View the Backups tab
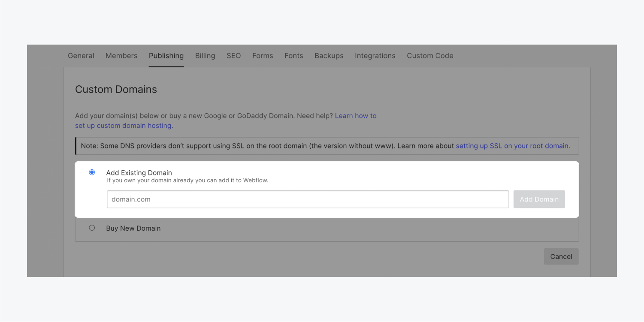644x322 pixels. tap(329, 56)
